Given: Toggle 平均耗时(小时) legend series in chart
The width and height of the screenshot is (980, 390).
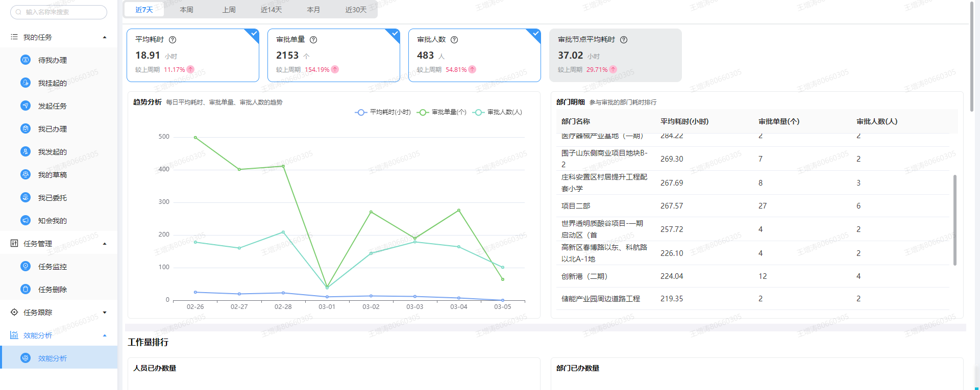Looking at the screenshot, I should point(383,112).
